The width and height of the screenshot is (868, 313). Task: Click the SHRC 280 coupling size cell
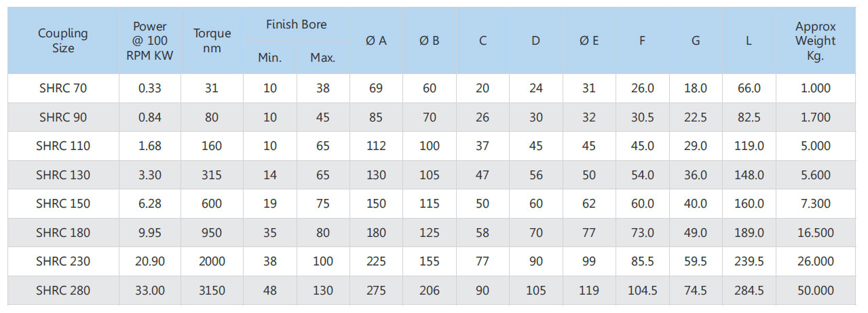pos(63,291)
